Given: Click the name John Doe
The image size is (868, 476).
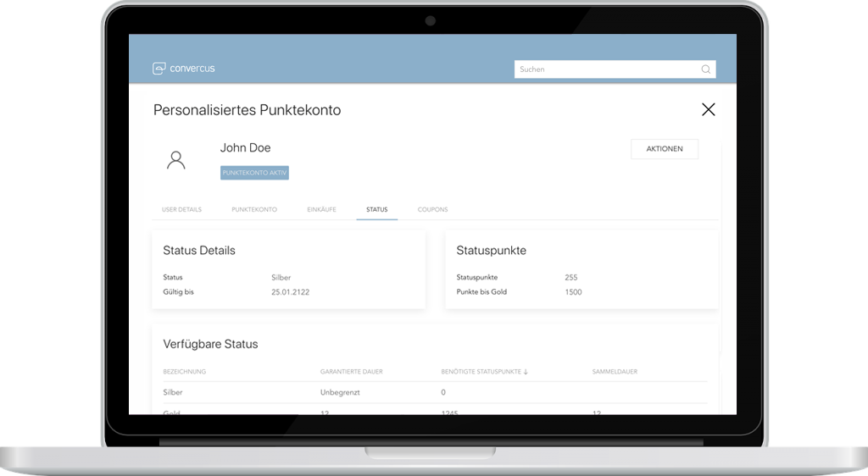Looking at the screenshot, I should 245,147.
